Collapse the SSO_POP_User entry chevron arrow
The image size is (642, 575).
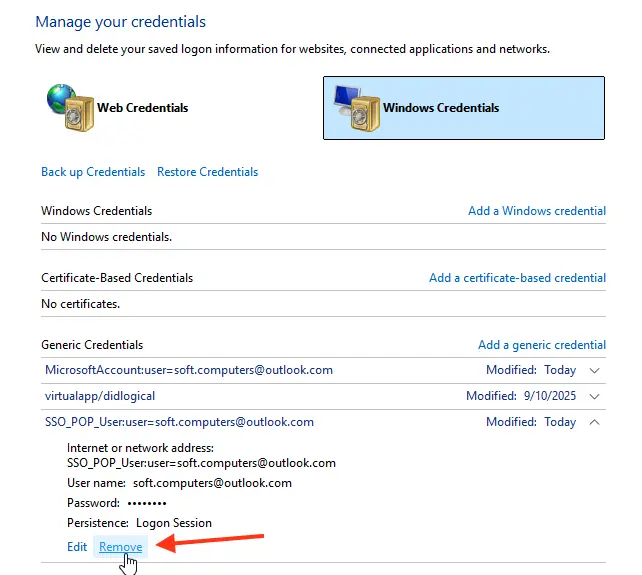click(x=595, y=423)
